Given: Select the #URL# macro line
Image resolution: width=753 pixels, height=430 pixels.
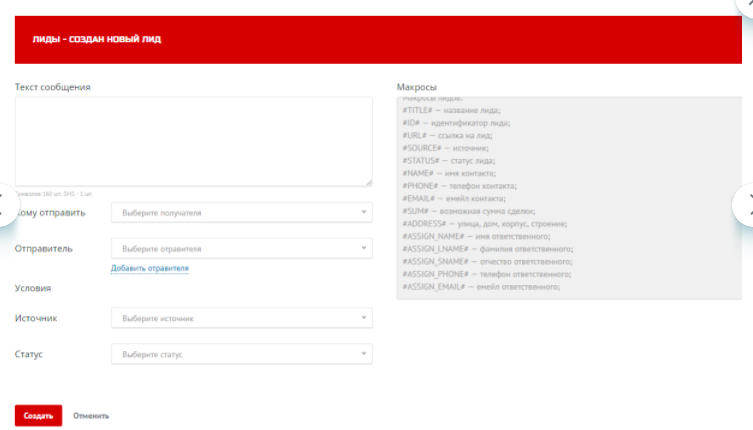Looking at the screenshot, I should click(x=447, y=135).
